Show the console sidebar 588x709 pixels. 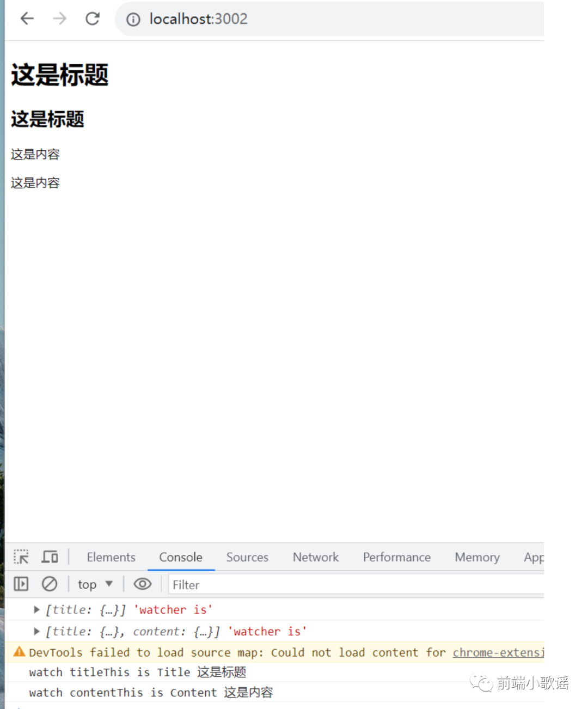coord(21,584)
